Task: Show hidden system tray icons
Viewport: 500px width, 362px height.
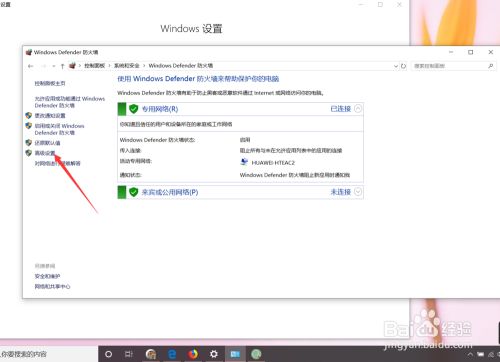Action: (470, 354)
